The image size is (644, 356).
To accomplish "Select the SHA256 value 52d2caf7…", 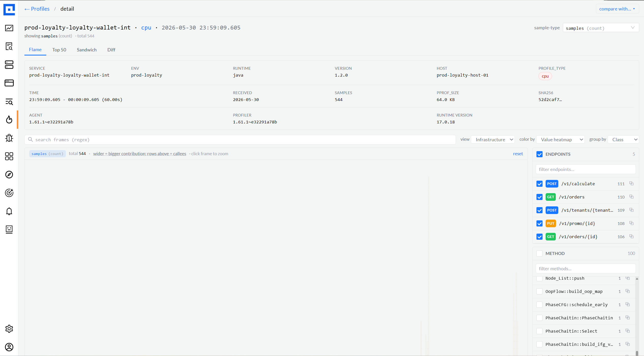I will 550,99.
